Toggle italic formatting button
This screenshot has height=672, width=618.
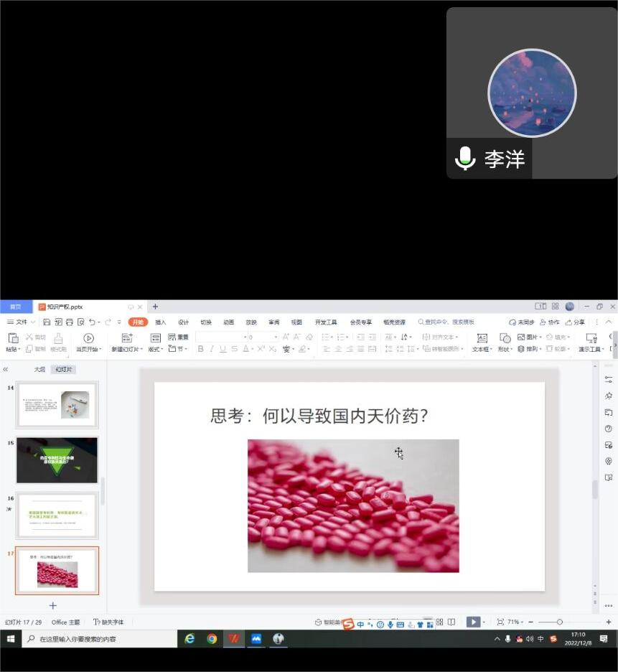click(x=212, y=349)
